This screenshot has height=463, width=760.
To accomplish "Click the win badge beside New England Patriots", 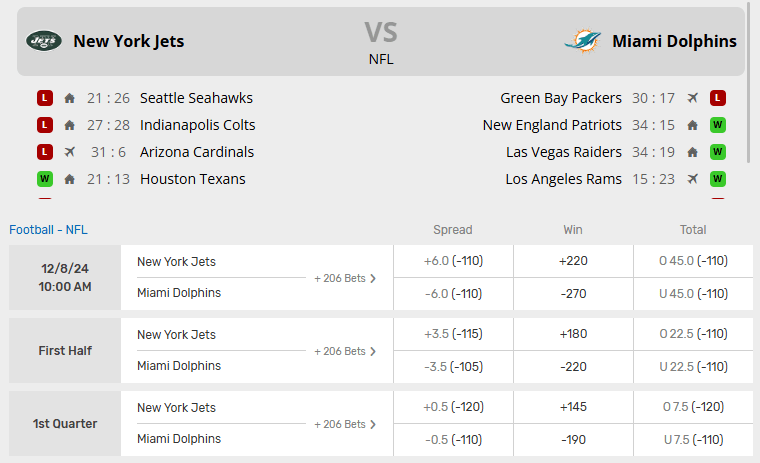I will click(x=717, y=125).
